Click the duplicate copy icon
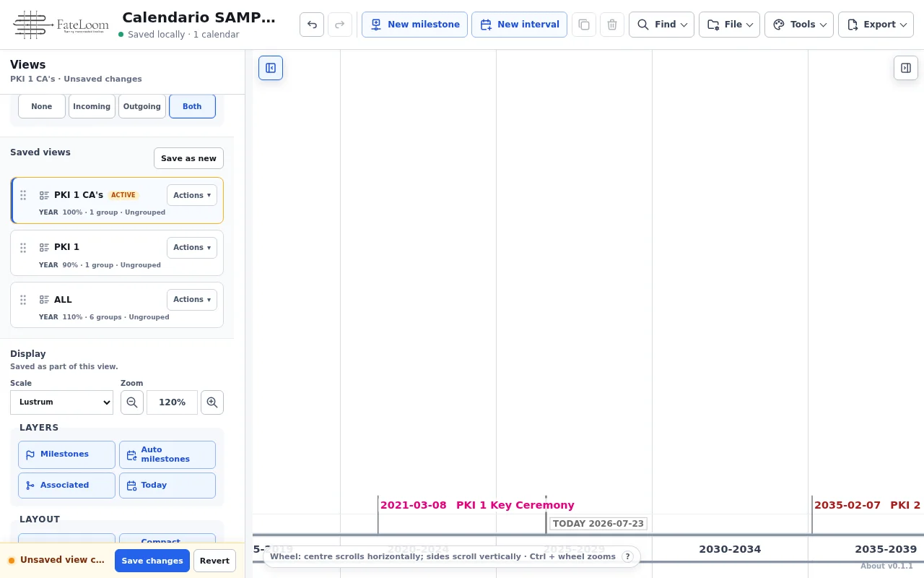 [x=584, y=25]
